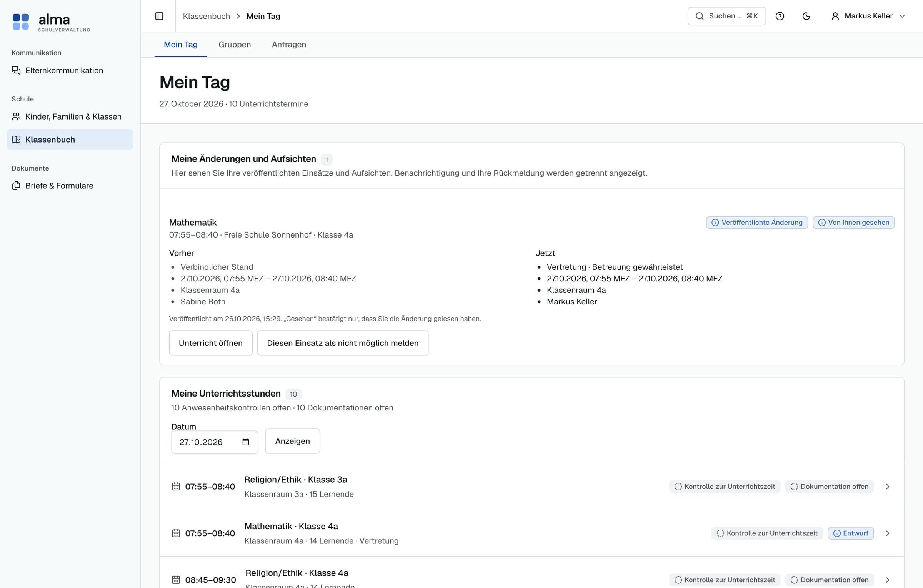Click Mein Tag breadcrumb text
The height and width of the screenshot is (588, 923).
[x=263, y=16]
